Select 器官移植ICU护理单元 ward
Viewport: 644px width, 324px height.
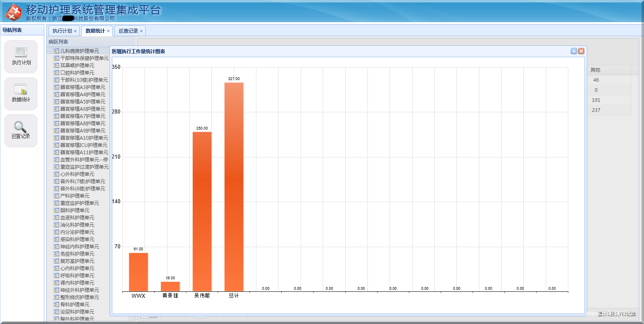pyautogui.click(x=83, y=145)
